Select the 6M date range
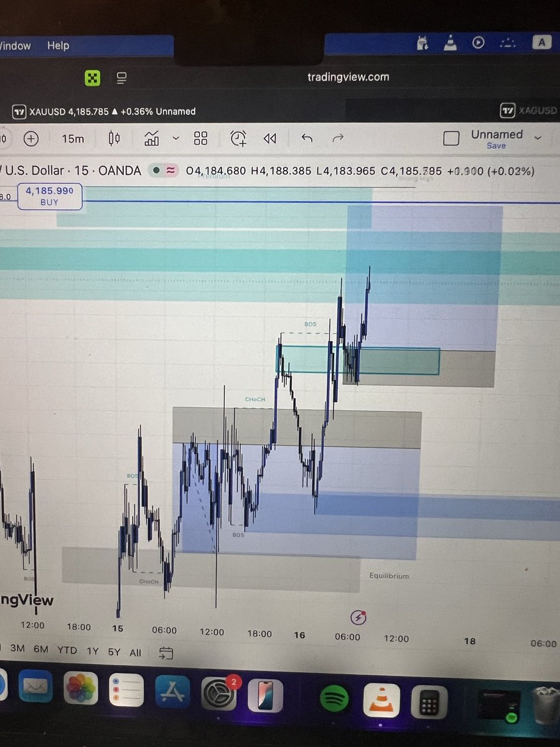The width and height of the screenshot is (560, 747). [41, 649]
